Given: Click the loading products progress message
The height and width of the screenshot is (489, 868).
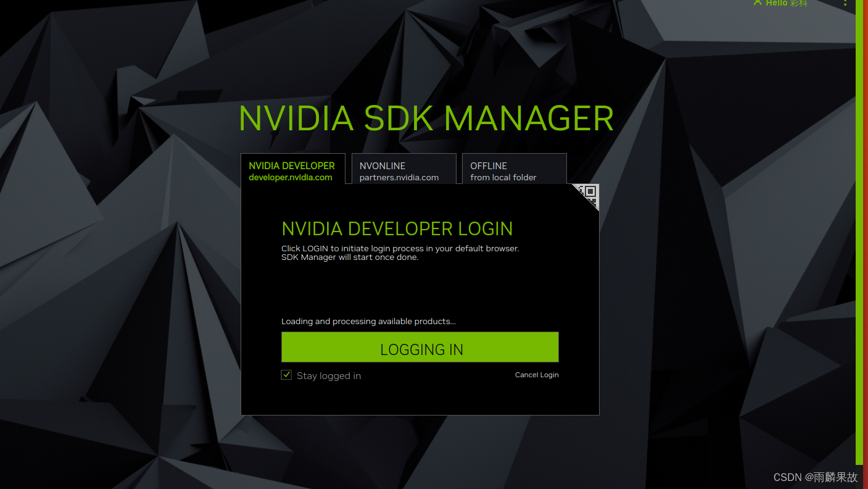Looking at the screenshot, I should [368, 321].
